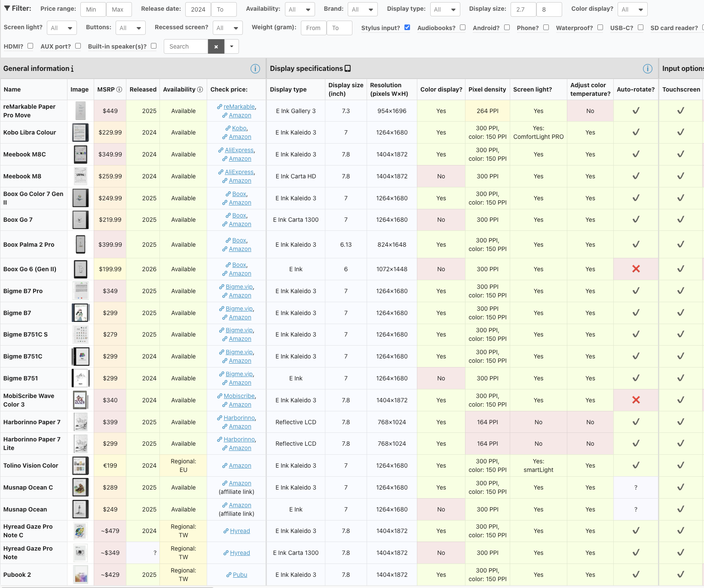704x588 pixels.
Task: Enable the Waterproof filter checkbox
Action: click(x=600, y=28)
